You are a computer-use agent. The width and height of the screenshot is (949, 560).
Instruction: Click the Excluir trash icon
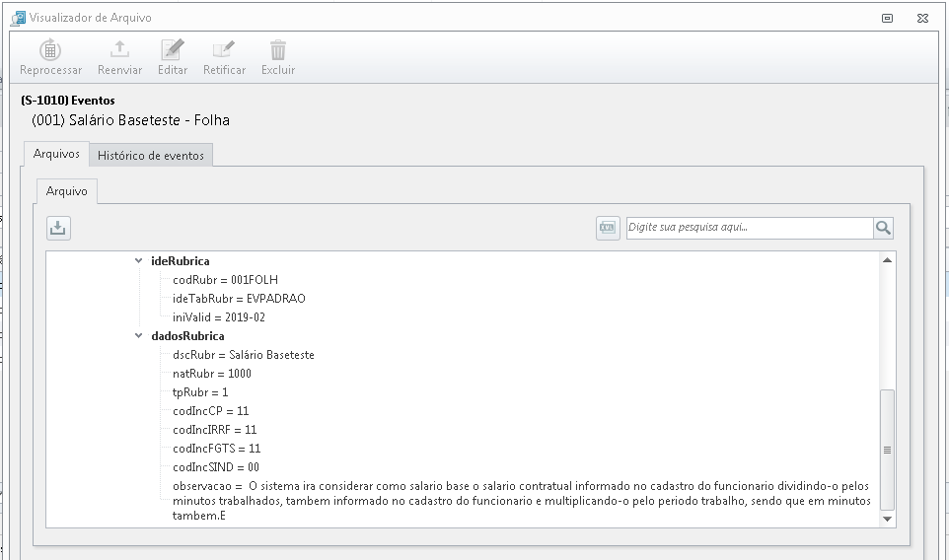[x=278, y=49]
